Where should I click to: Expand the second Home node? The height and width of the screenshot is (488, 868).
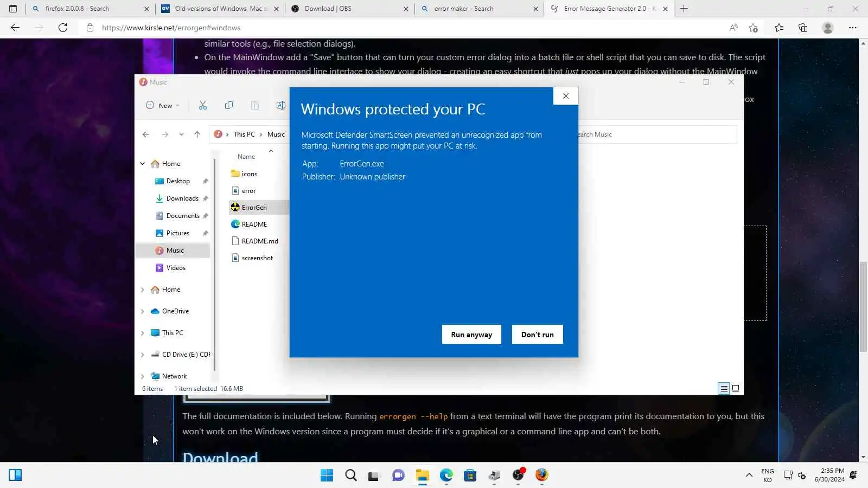(x=142, y=290)
